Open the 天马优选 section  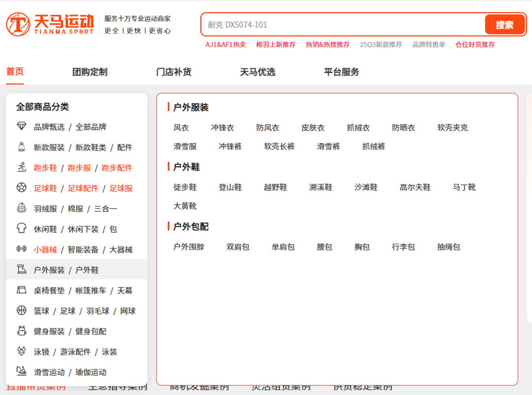point(257,71)
